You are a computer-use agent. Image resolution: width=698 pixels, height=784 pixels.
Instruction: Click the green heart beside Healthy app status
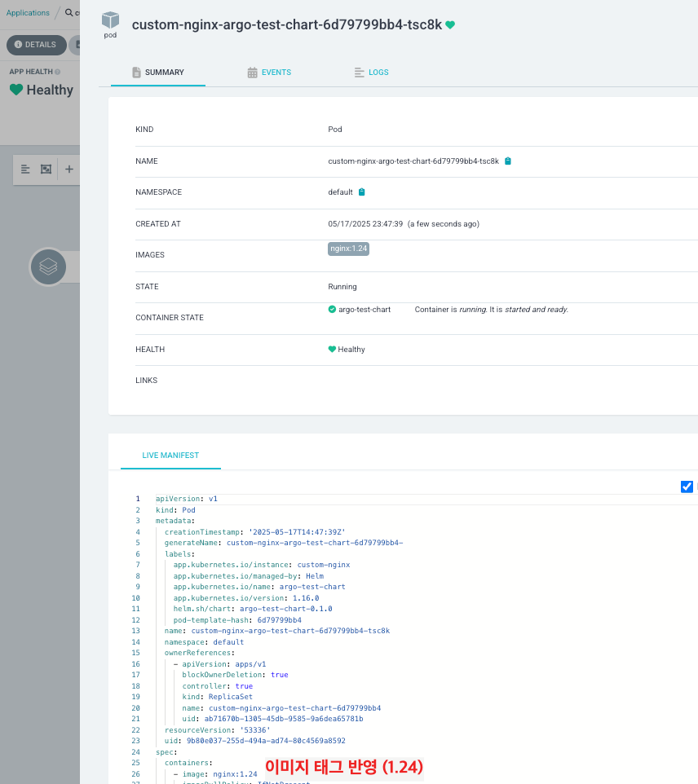16,90
